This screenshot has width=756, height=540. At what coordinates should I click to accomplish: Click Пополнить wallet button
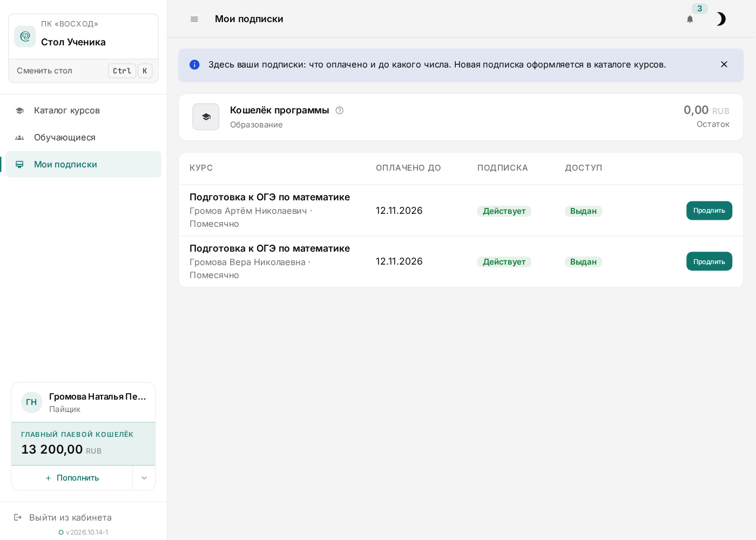pos(72,478)
